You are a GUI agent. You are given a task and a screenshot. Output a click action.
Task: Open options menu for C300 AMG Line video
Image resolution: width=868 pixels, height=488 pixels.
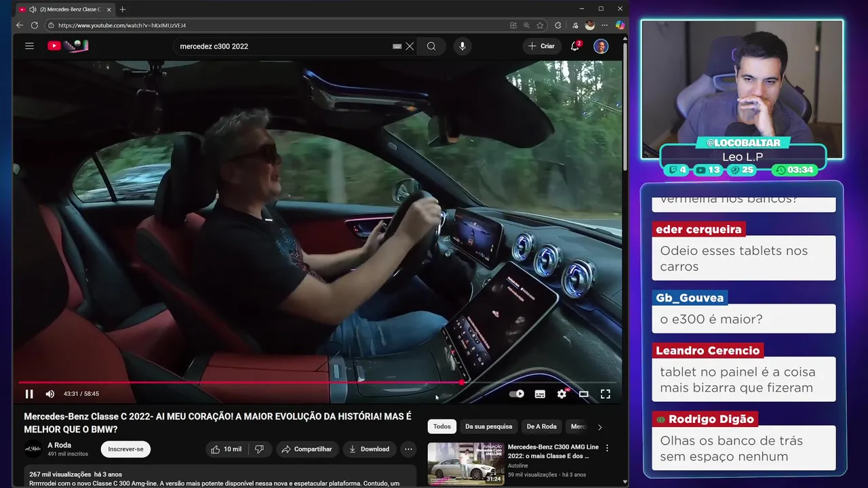[x=607, y=448]
